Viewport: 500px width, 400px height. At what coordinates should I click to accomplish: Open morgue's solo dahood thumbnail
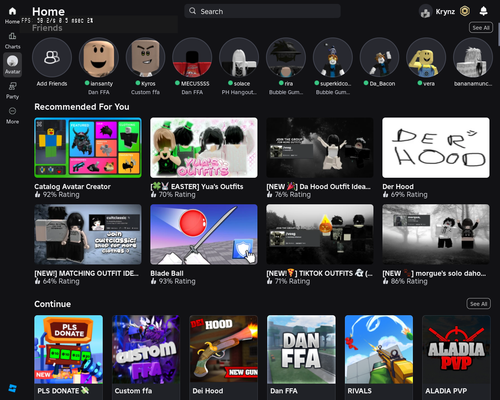[436, 234]
